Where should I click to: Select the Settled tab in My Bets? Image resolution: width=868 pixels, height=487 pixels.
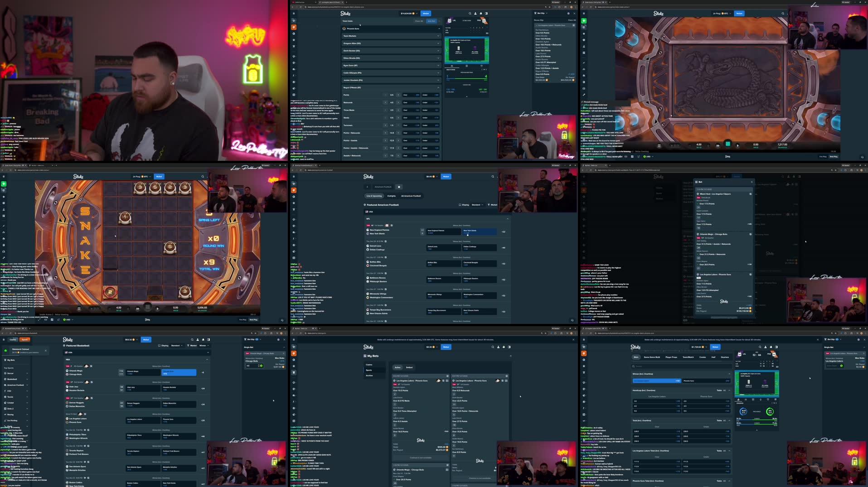[x=409, y=367]
